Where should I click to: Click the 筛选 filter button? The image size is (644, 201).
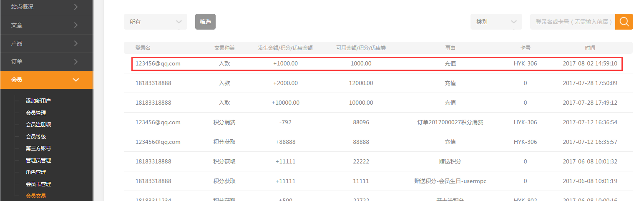tap(205, 22)
